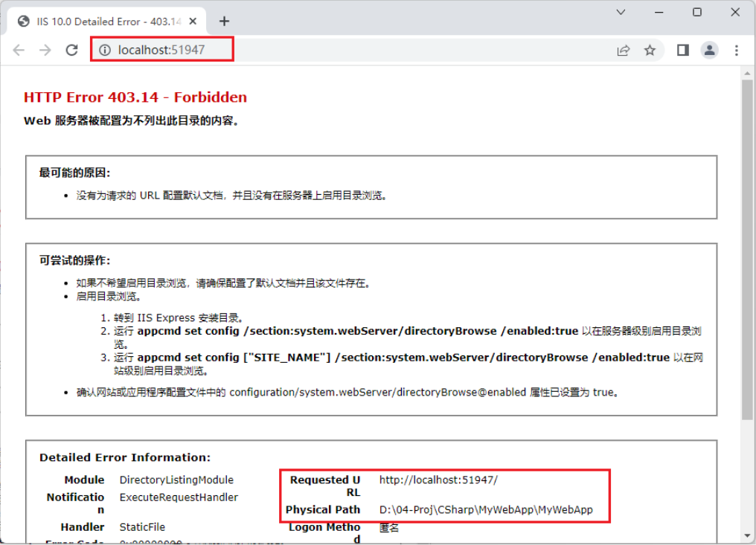
Task: Click the 启用目录浏览 bullet item
Action: pyautogui.click(x=109, y=297)
